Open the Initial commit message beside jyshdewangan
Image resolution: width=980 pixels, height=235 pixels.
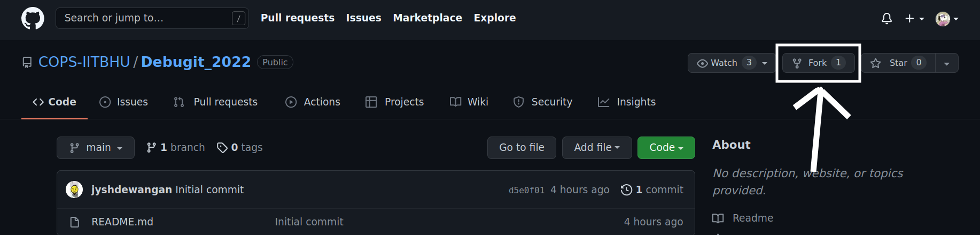point(209,189)
